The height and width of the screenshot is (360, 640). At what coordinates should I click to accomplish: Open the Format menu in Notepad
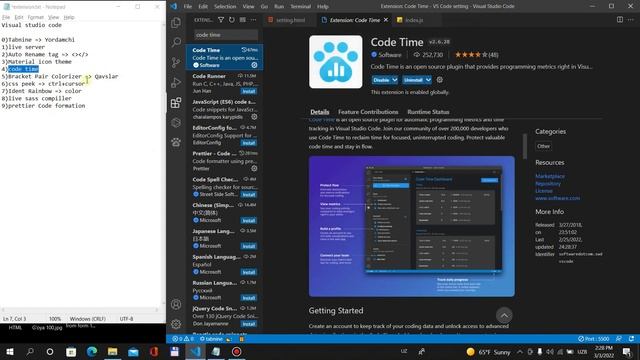pyautogui.click(x=36, y=17)
